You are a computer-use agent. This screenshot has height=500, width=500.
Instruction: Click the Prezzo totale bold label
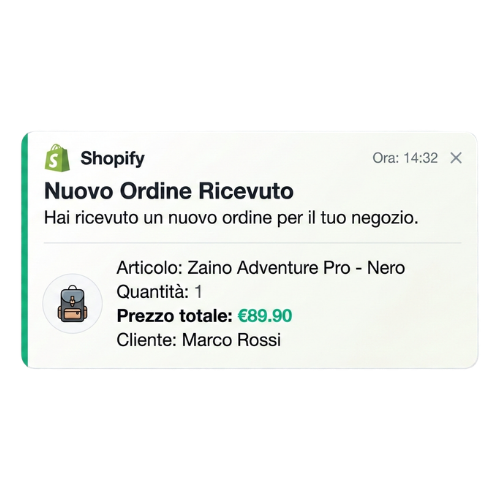coord(174,316)
